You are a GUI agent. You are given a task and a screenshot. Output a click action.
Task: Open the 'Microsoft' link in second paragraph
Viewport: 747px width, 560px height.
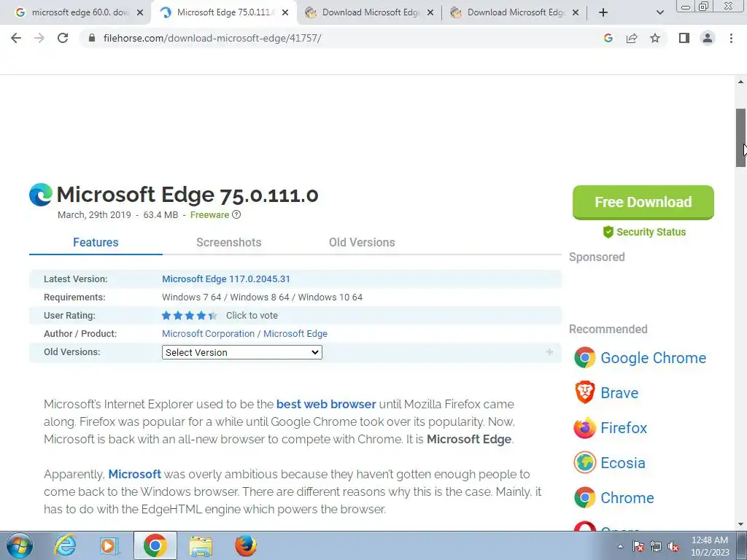click(134, 474)
